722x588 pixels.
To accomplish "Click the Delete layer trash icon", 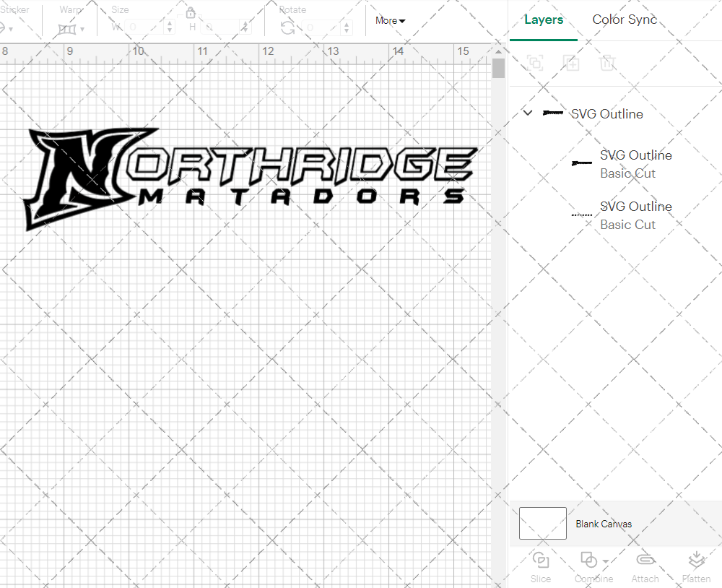I will [607, 62].
